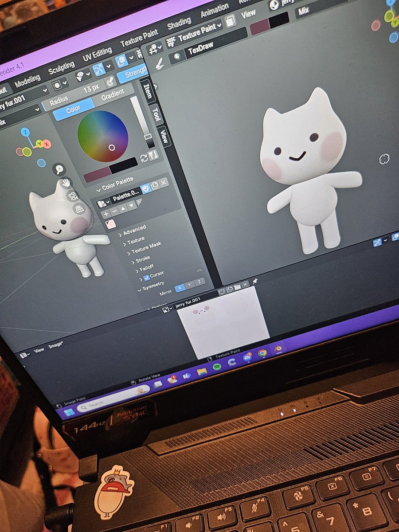Open Spotify from the Windows taskbar
The height and width of the screenshot is (532, 399).
tap(217, 366)
